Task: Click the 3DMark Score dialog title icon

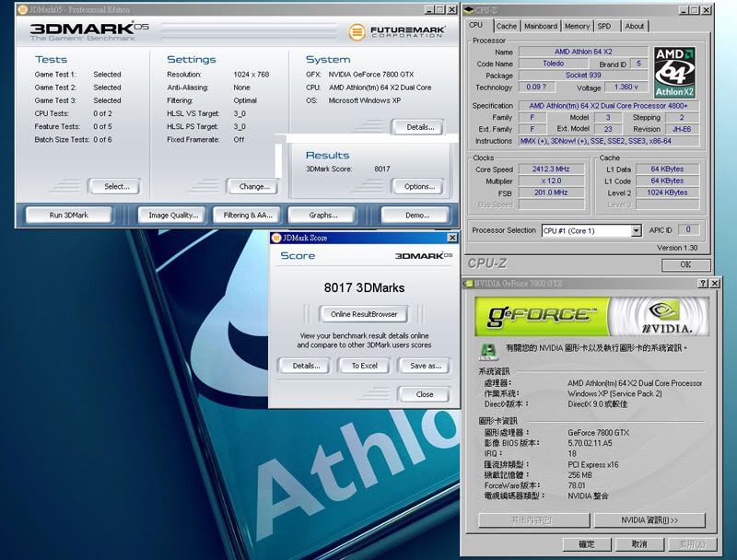Action: (276, 238)
